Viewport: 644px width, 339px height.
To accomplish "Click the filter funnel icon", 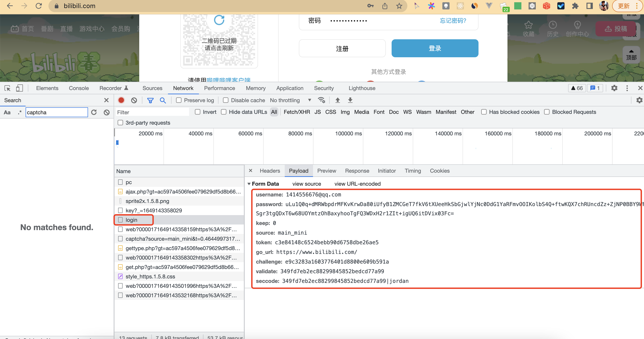I will click(x=150, y=100).
